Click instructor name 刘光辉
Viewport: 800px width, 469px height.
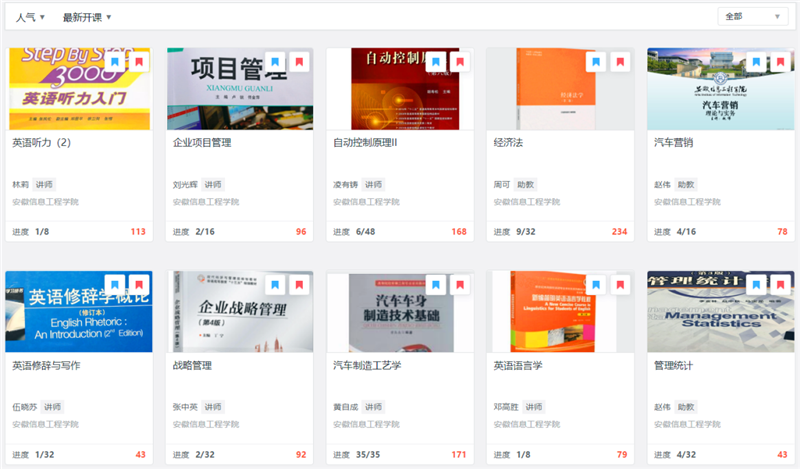click(x=185, y=184)
